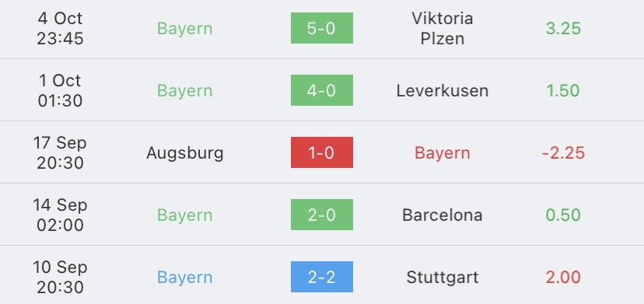The image size is (644, 304).
Task: Open the Leverkusen team link
Action: (443, 91)
